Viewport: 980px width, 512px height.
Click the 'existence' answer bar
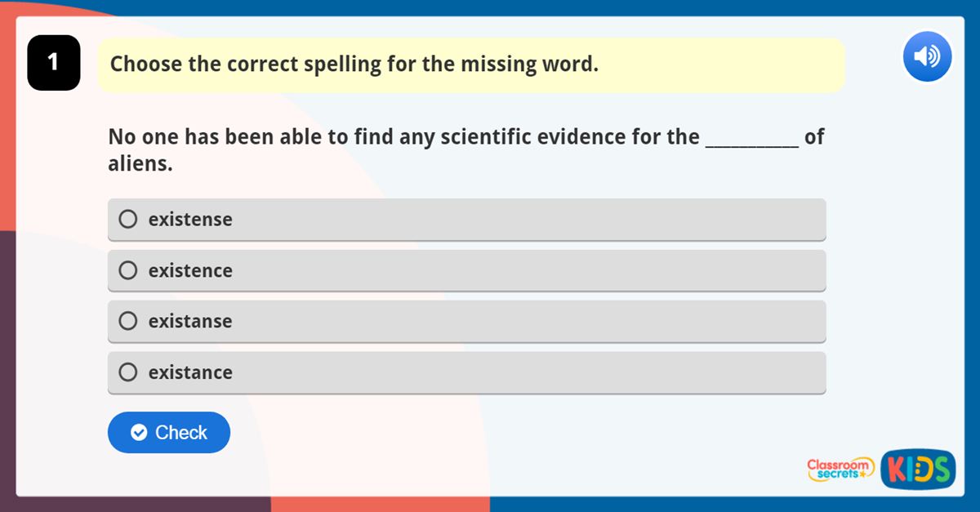[465, 270]
